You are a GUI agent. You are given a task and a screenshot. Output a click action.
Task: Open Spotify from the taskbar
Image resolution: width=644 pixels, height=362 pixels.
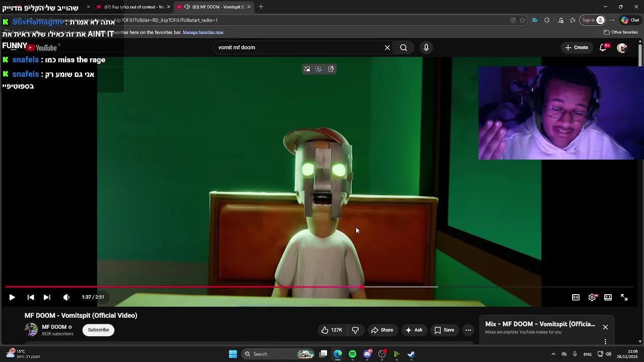click(x=352, y=354)
